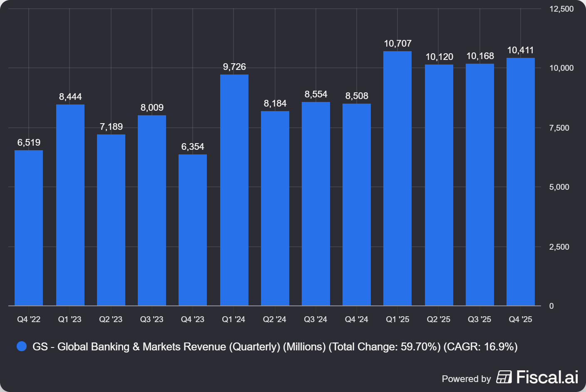Click the 8,184 data label
Image resolution: width=586 pixels, height=392 pixels.
(275, 104)
